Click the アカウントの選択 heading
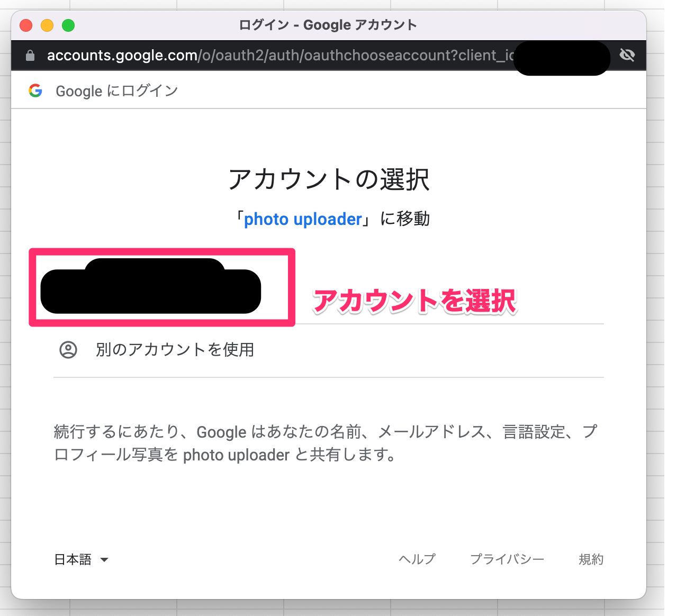686x616 pixels. [x=329, y=179]
